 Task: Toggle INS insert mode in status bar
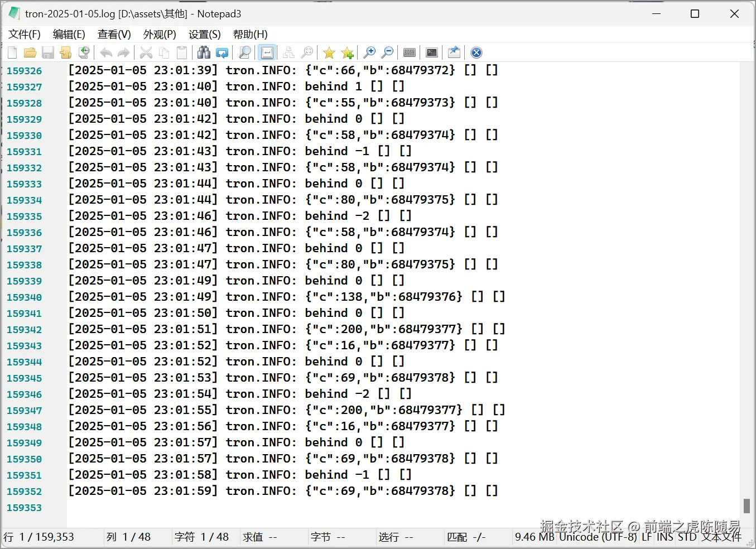coord(665,537)
